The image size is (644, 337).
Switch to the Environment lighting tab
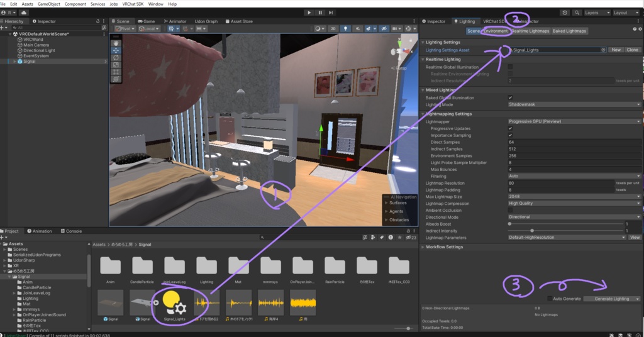pos(496,31)
